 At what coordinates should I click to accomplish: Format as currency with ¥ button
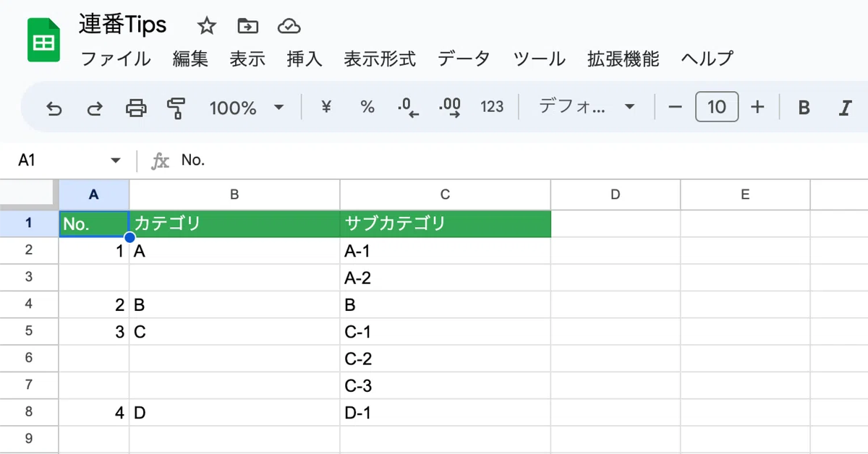pos(326,107)
